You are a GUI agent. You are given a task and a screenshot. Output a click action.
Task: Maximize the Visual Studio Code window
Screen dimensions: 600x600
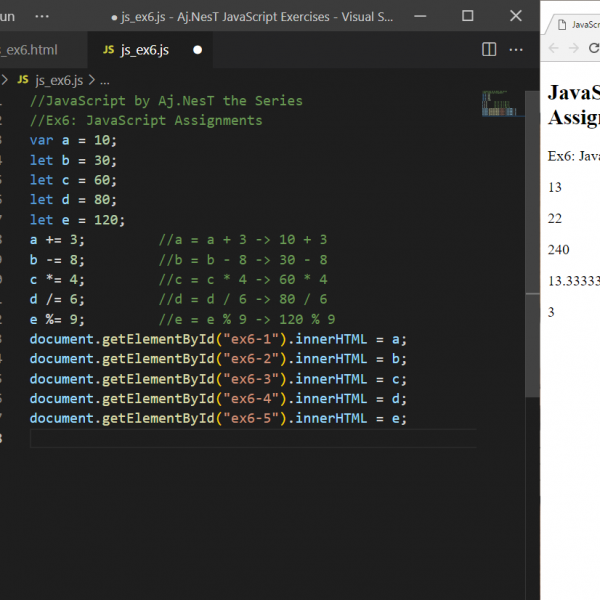click(x=467, y=16)
